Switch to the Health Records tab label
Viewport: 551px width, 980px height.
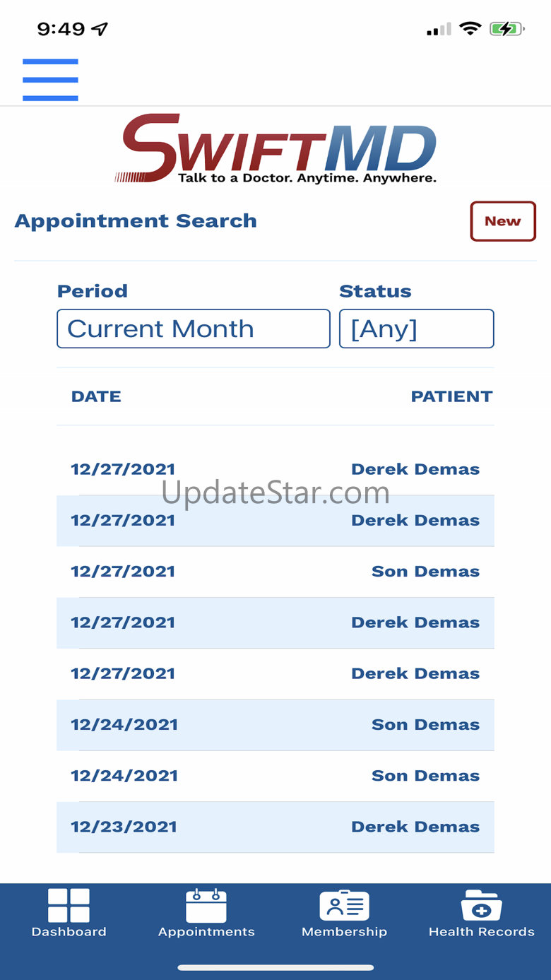click(x=482, y=932)
